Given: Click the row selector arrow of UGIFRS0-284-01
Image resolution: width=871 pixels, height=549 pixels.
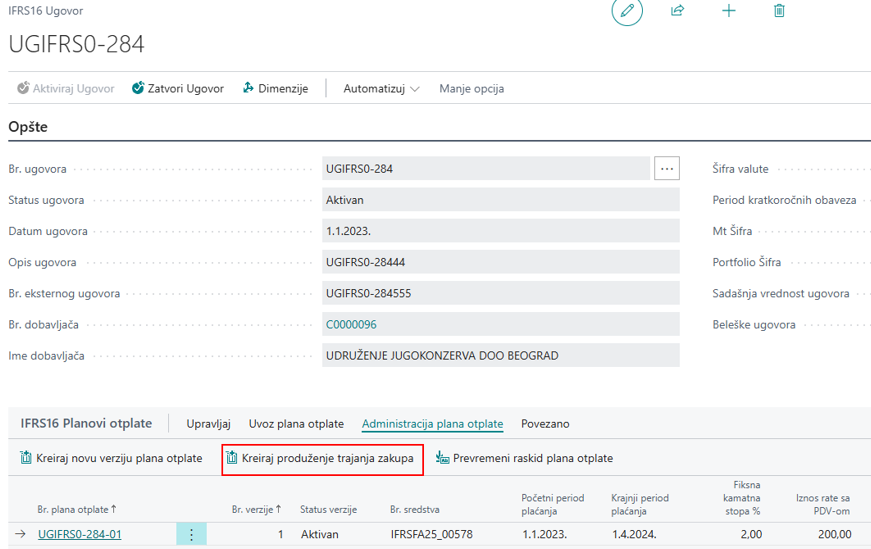Looking at the screenshot, I should point(21,534).
